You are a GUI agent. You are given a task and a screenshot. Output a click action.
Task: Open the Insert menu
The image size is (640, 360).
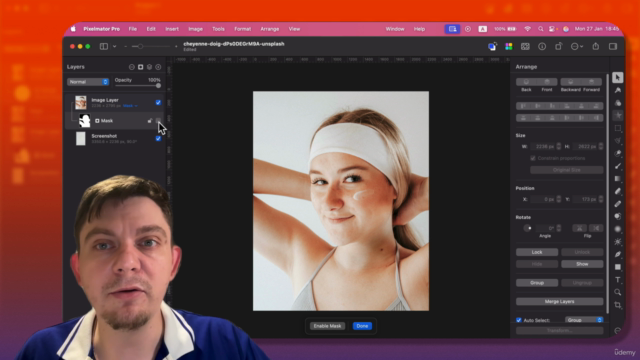pyautogui.click(x=172, y=29)
